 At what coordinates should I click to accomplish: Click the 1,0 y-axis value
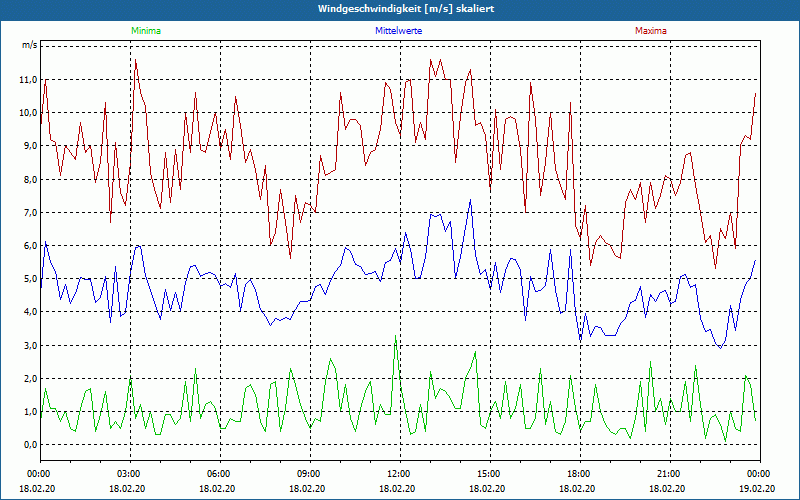[x=30, y=412]
